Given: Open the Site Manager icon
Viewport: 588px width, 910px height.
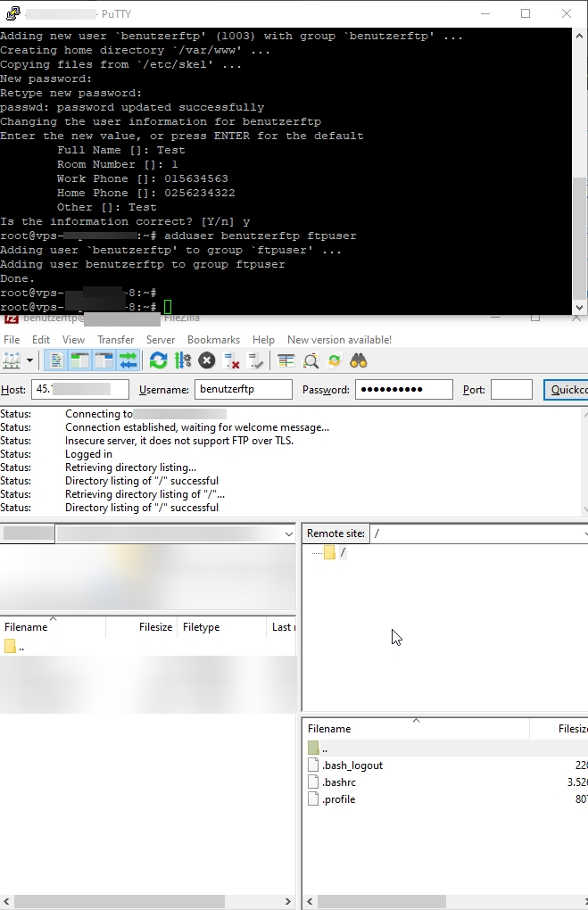Looking at the screenshot, I should click(12, 360).
